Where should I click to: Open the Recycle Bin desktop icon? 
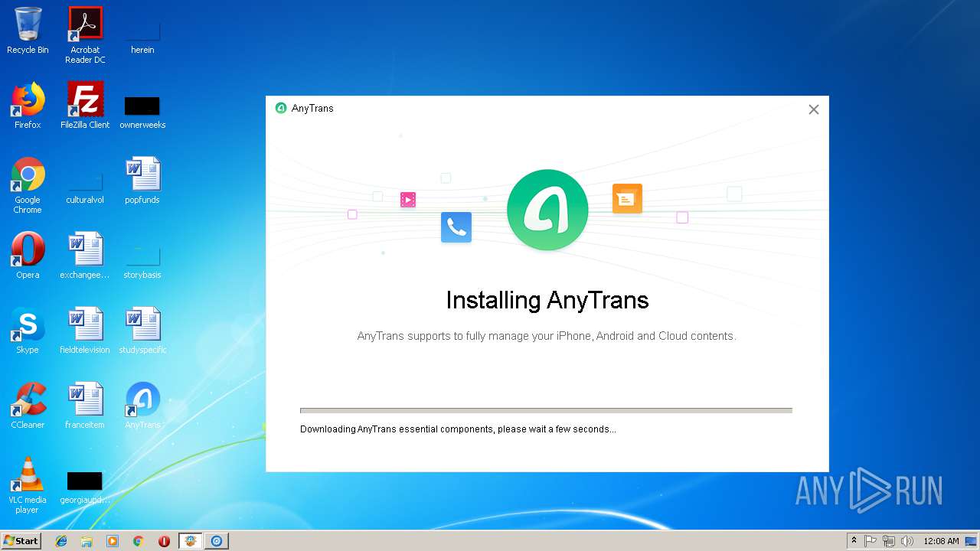[x=28, y=31]
